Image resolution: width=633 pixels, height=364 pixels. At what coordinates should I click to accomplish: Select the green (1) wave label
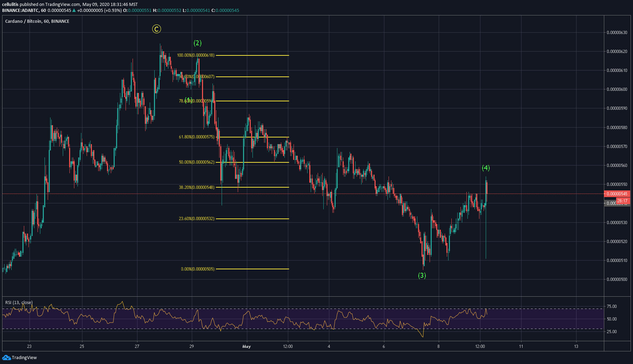tap(188, 100)
